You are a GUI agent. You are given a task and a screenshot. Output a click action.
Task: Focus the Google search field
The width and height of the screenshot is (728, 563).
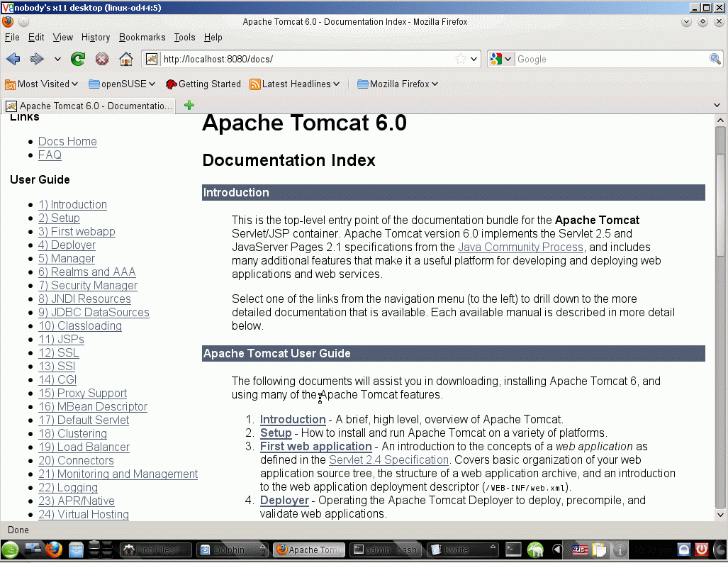[x=611, y=59]
